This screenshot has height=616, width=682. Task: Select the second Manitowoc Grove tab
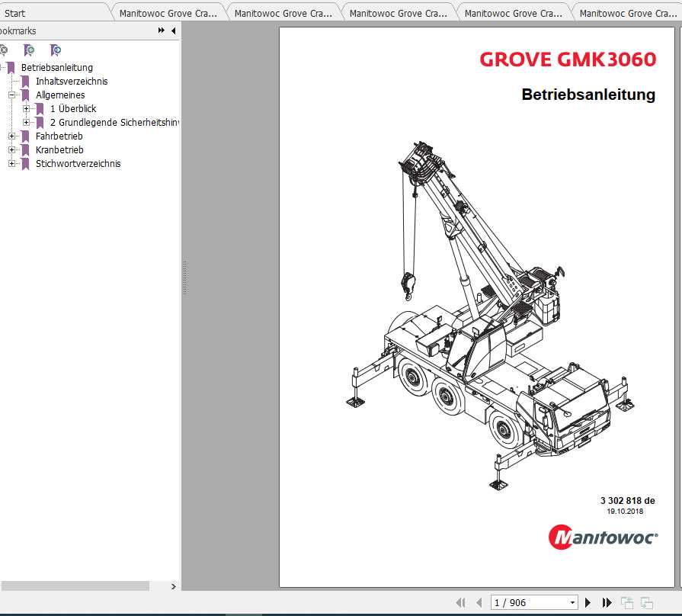[x=283, y=12]
